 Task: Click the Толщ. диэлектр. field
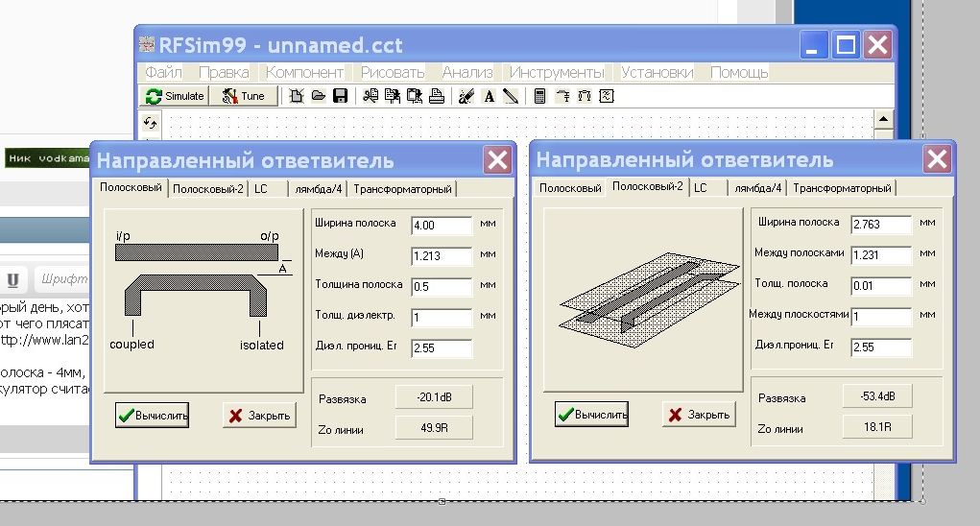pos(442,318)
